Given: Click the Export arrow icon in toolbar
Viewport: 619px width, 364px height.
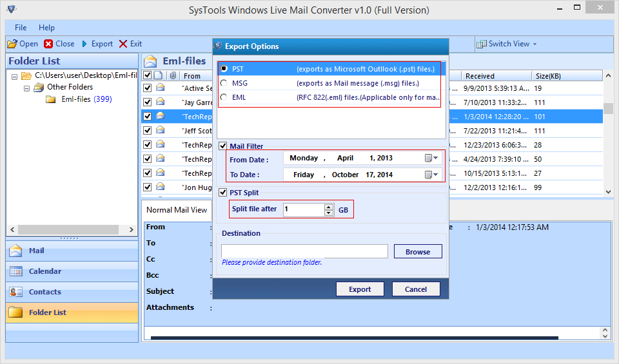Looking at the screenshot, I should click(x=84, y=44).
